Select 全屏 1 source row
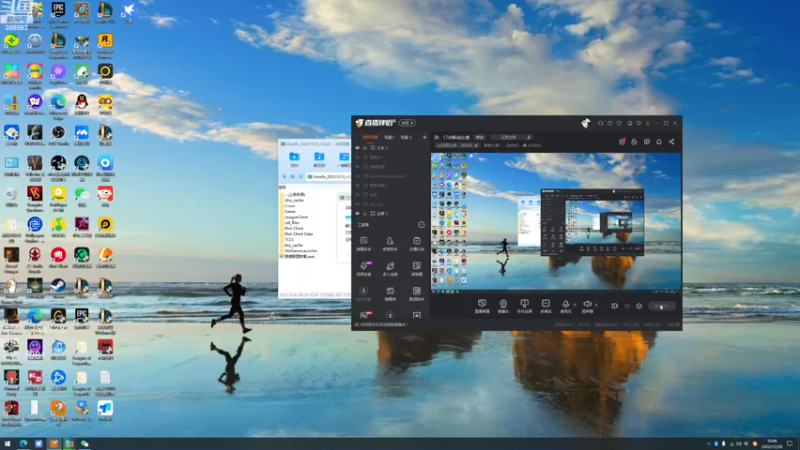Viewport: 800px width, 450px height. point(390,214)
